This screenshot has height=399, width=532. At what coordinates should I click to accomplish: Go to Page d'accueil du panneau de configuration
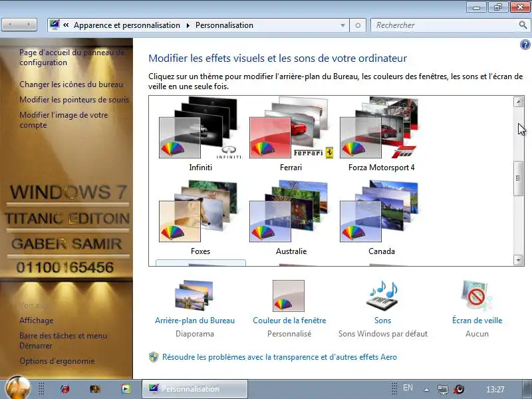pos(72,57)
